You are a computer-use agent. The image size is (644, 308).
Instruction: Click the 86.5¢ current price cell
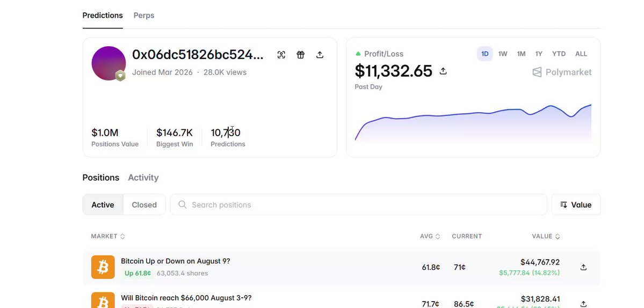[x=464, y=304]
